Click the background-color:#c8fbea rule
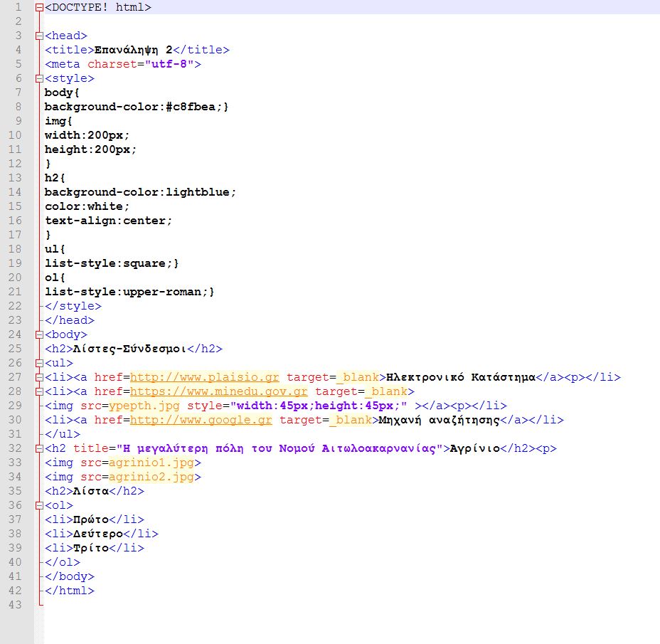 (137, 107)
